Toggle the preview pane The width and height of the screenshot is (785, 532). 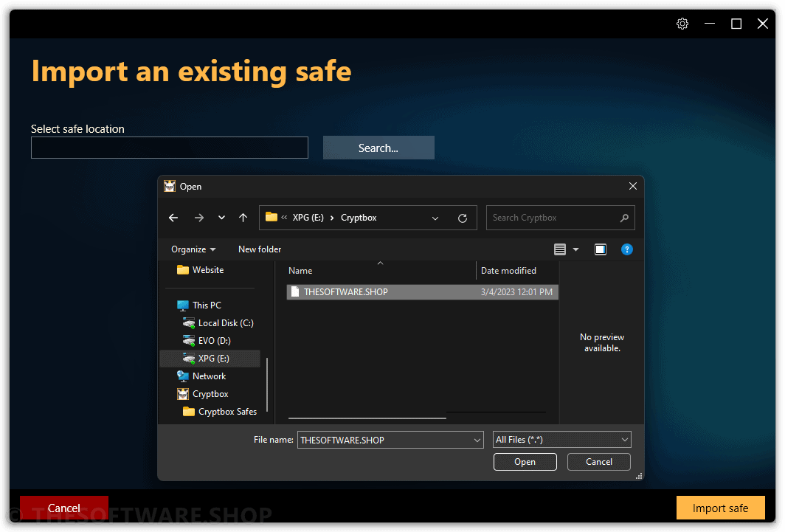(x=601, y=249)
